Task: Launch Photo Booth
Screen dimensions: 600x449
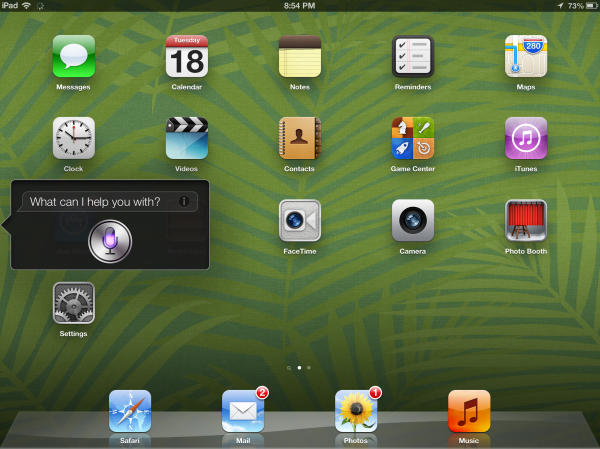Action: pyautogui.click(x=526, y=220)
